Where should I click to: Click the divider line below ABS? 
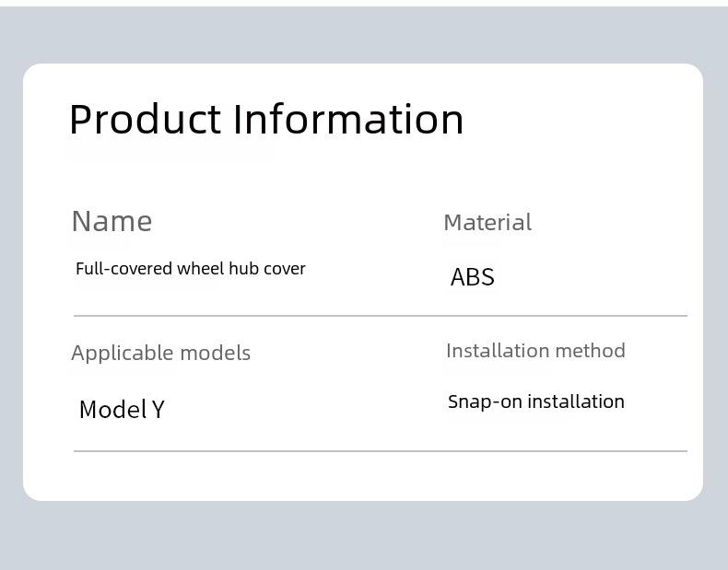point(381,316)
